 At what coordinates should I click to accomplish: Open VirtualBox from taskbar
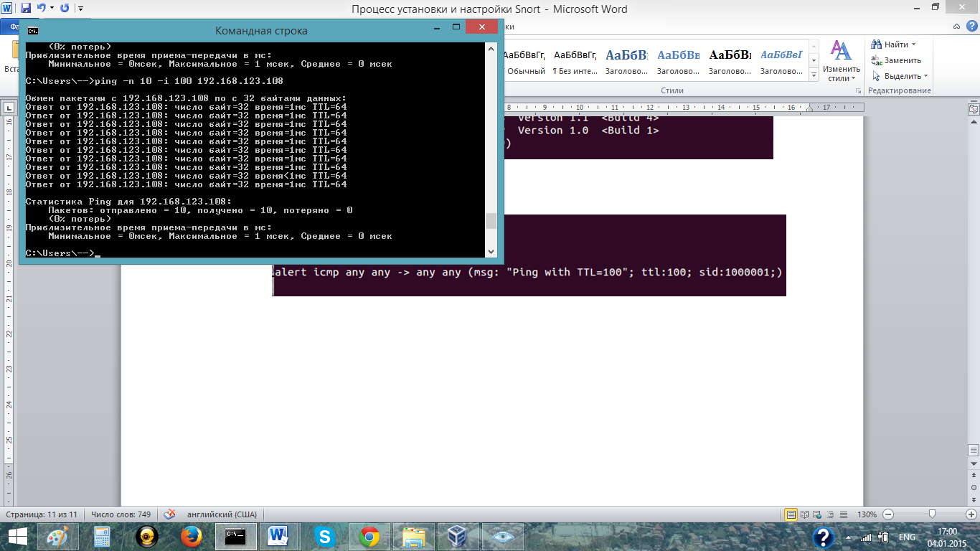(x=457, y=537)
